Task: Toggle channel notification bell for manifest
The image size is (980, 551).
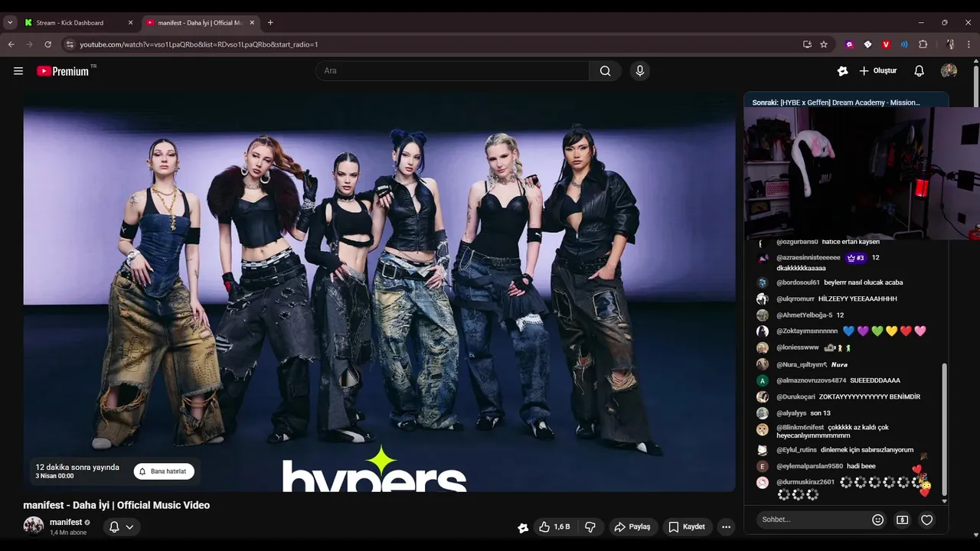Action: [114, 527]
